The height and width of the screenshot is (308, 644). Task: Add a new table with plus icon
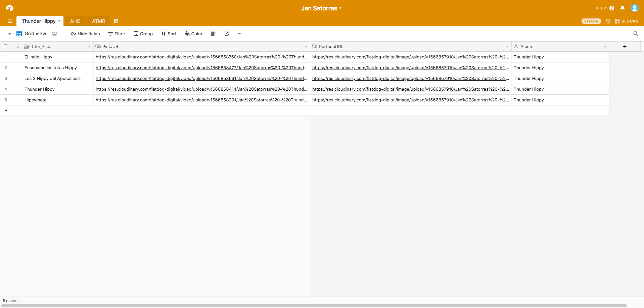pos(116,21)
